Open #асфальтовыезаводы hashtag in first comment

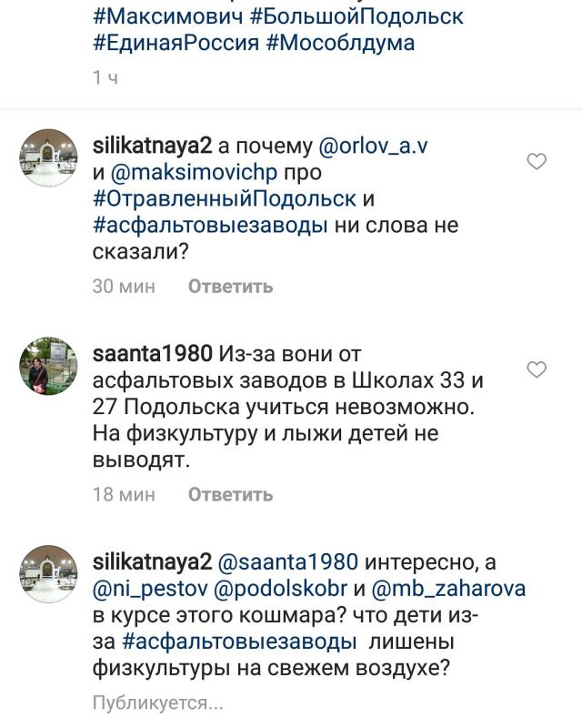click(210, 225)
